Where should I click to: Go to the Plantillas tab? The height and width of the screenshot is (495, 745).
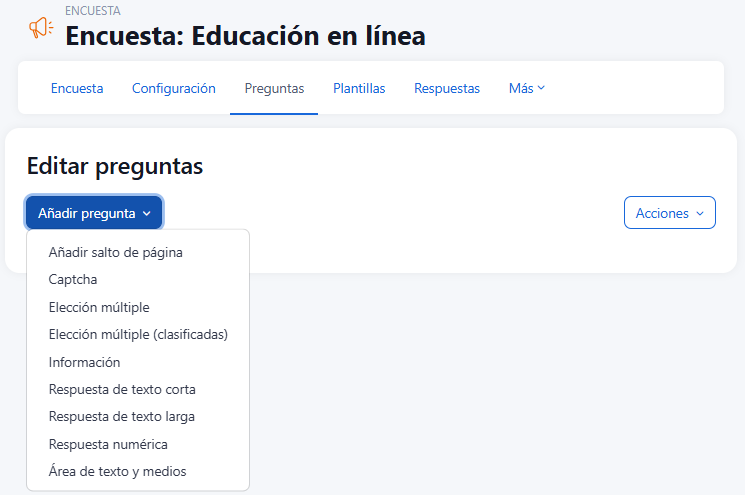359,88
